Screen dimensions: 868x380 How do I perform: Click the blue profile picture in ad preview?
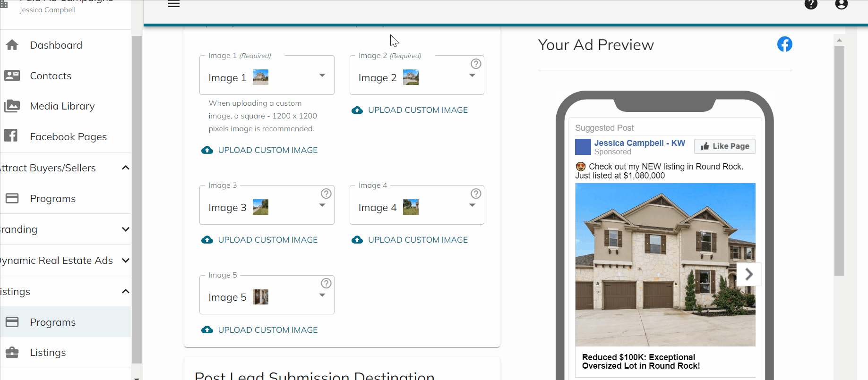[583, 147]
